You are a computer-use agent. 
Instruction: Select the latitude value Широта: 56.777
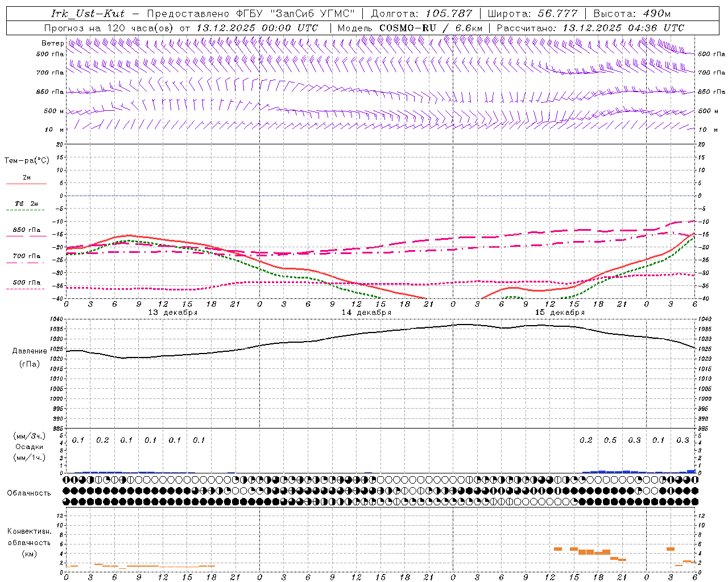532,14
